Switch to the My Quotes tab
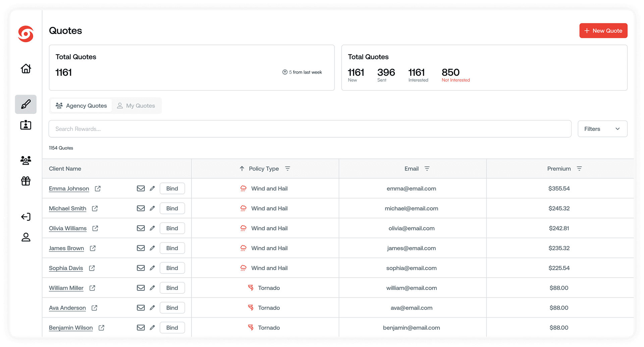 coord(136,106)
